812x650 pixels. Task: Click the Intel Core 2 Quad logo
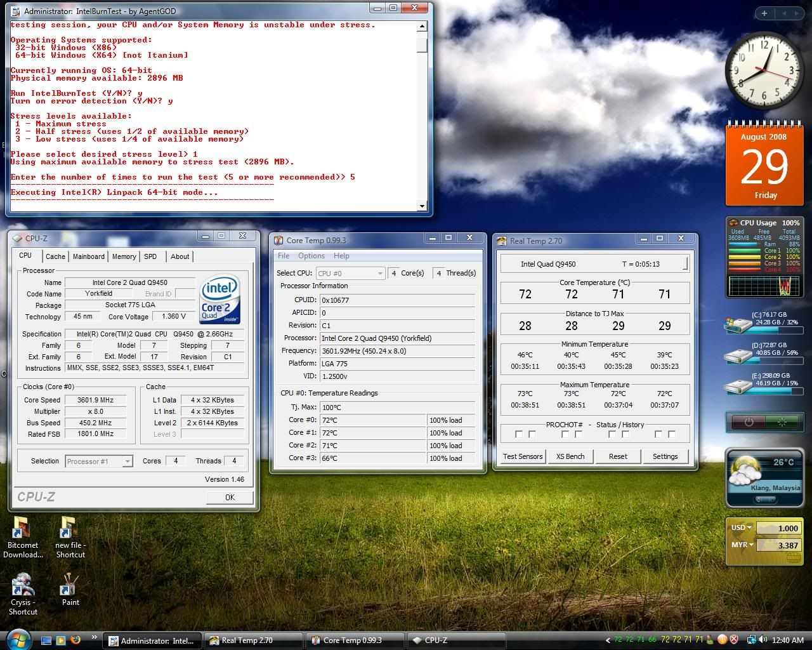click(x=219, y=299)
